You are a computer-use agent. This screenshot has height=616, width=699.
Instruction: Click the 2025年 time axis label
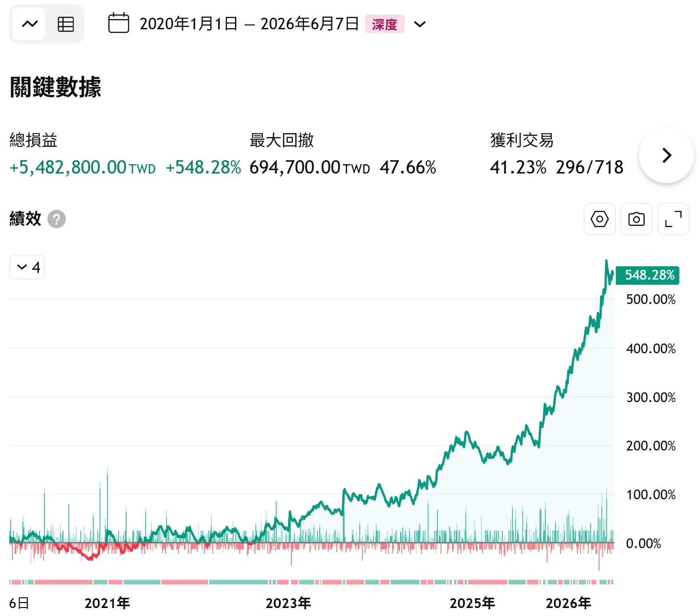click(x=472, y=603)
